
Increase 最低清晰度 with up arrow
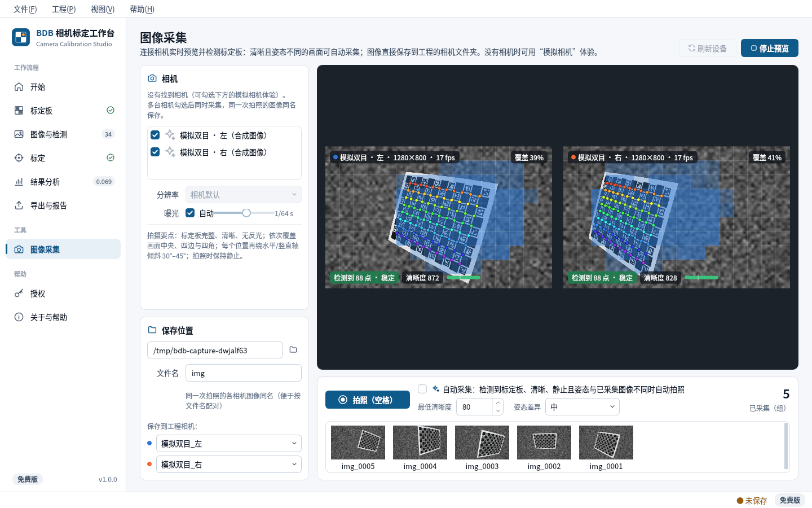[x=498, y=403]
